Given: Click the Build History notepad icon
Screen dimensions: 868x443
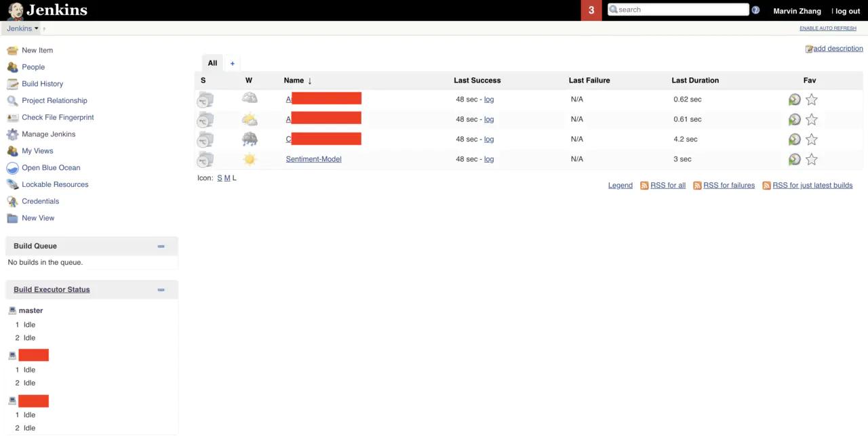Looking at the screenshot, I should click(x=12, y=84).
